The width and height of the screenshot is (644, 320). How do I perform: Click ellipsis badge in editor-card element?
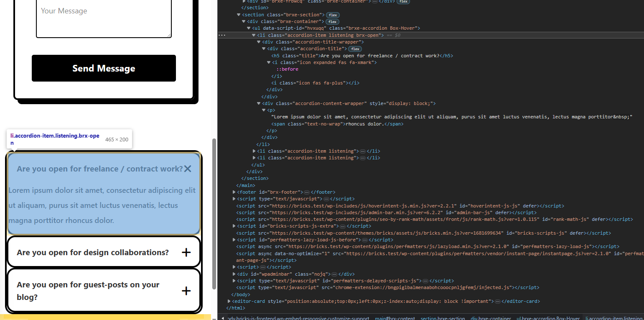click(x=497, y=301)
